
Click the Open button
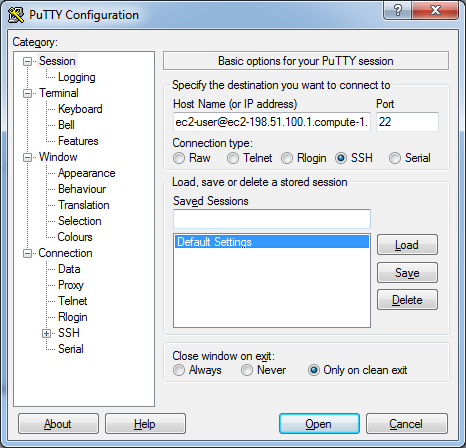coord(319,424)
